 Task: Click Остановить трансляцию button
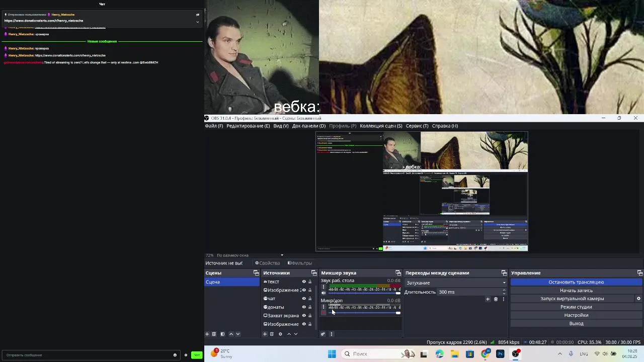tap(576, 282)
